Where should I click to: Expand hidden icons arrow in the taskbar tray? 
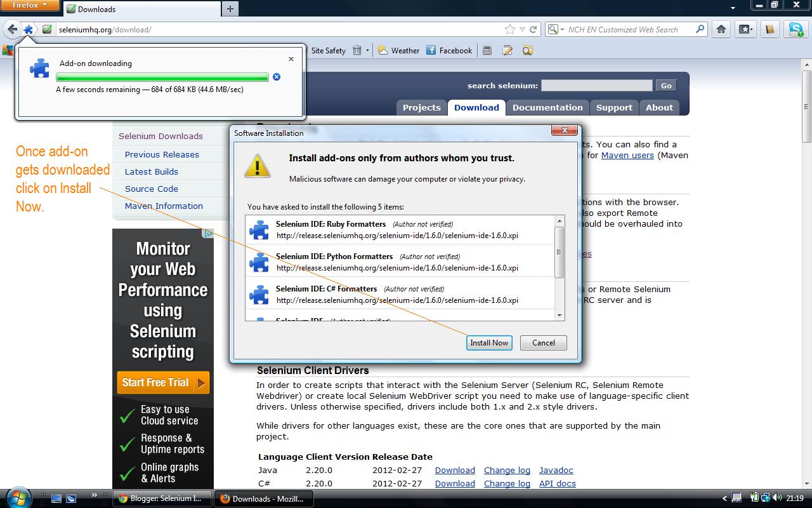[724, 499]
